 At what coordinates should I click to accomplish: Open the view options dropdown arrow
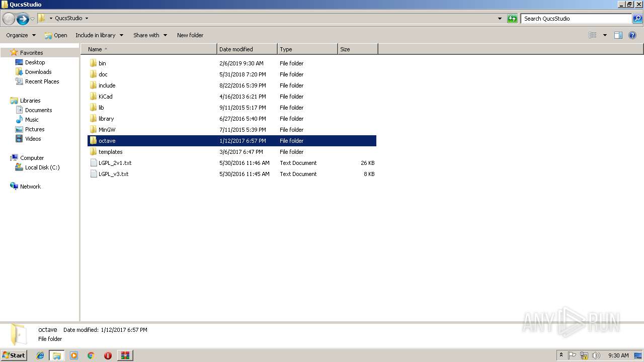pyautogui.click(x=605, y=35)
